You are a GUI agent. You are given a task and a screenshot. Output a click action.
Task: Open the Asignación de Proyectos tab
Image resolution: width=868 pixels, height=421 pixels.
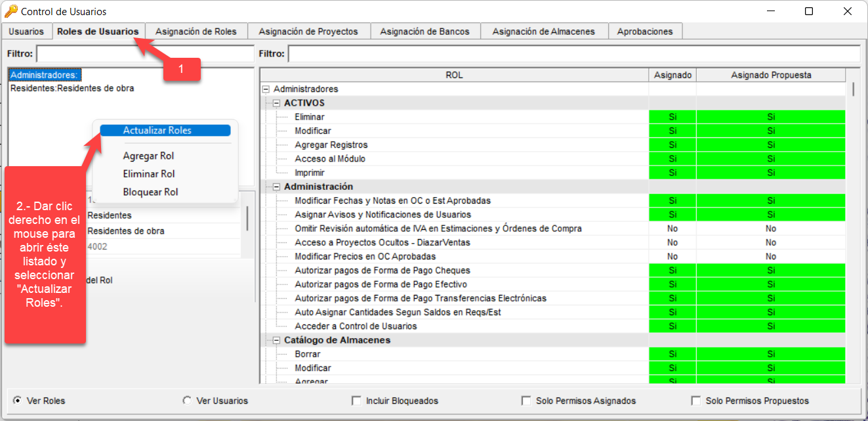coord(308,31)
